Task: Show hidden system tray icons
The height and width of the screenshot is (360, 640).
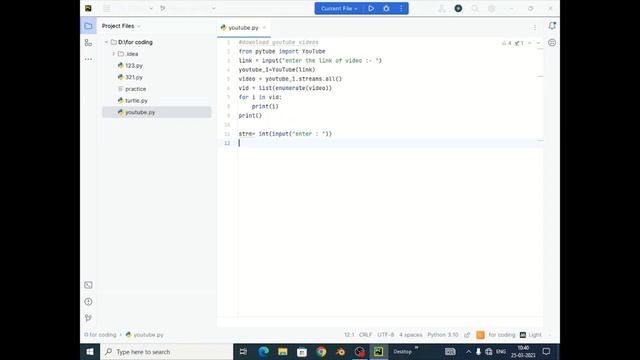Action: pyautogui.click(x=468, y=351)
